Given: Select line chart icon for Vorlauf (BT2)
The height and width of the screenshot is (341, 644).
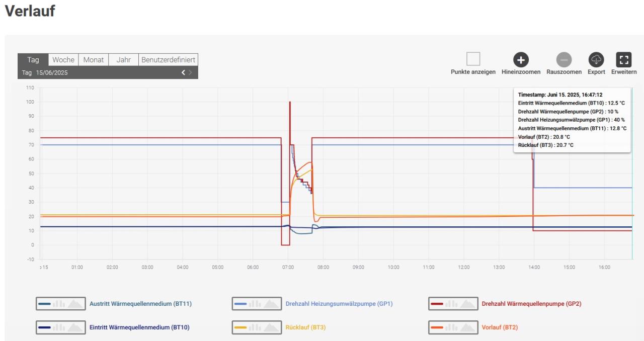Looking at the screenshot, I should 437,327.
